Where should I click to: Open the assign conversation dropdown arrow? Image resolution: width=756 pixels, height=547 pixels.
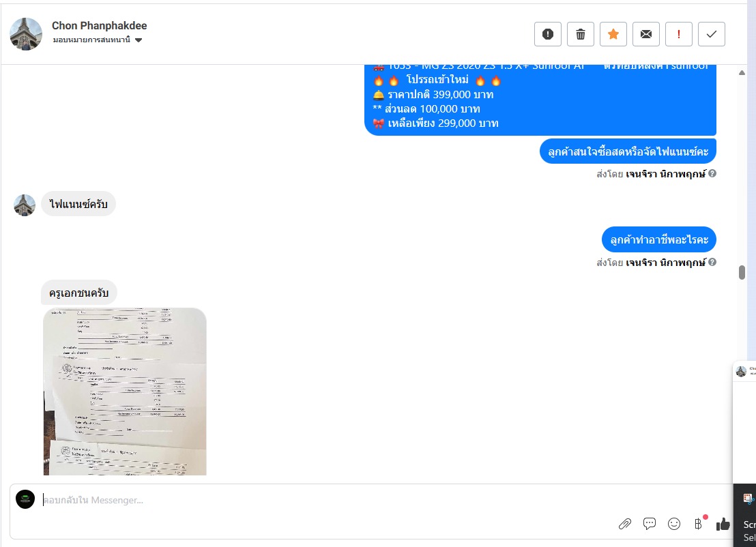(139, 40)
